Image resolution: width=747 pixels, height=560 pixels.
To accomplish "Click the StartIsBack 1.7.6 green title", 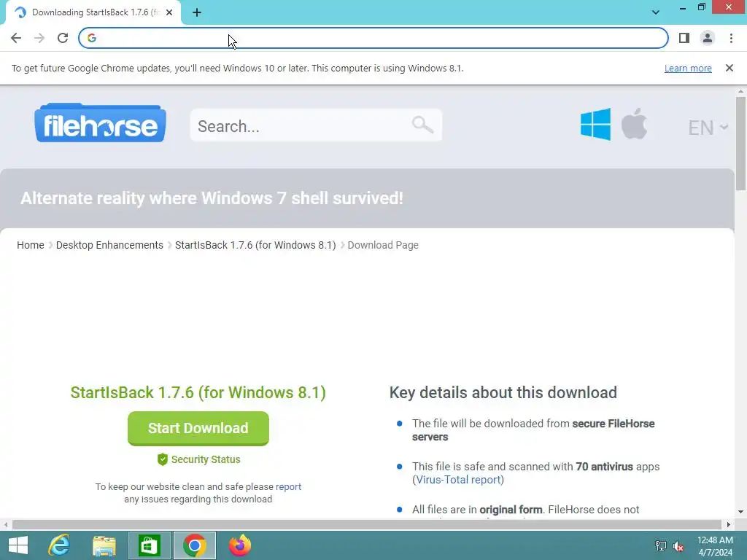I will click(x=198, y=392).
